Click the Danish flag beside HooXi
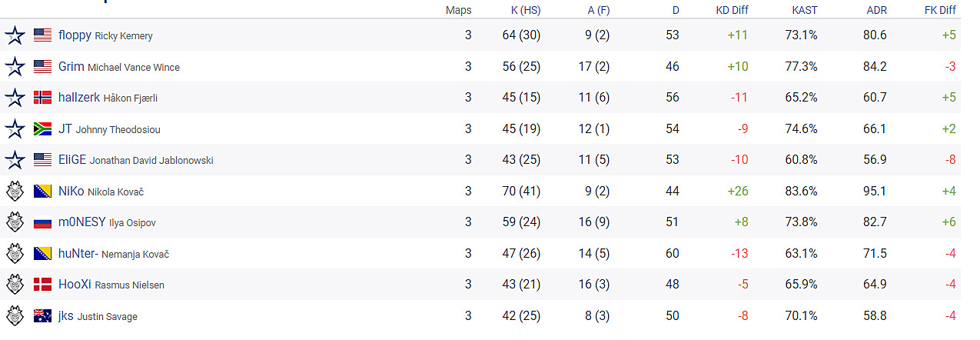This screenshot has height=340, width=980. pyautogui.click(x=43, y=285)
